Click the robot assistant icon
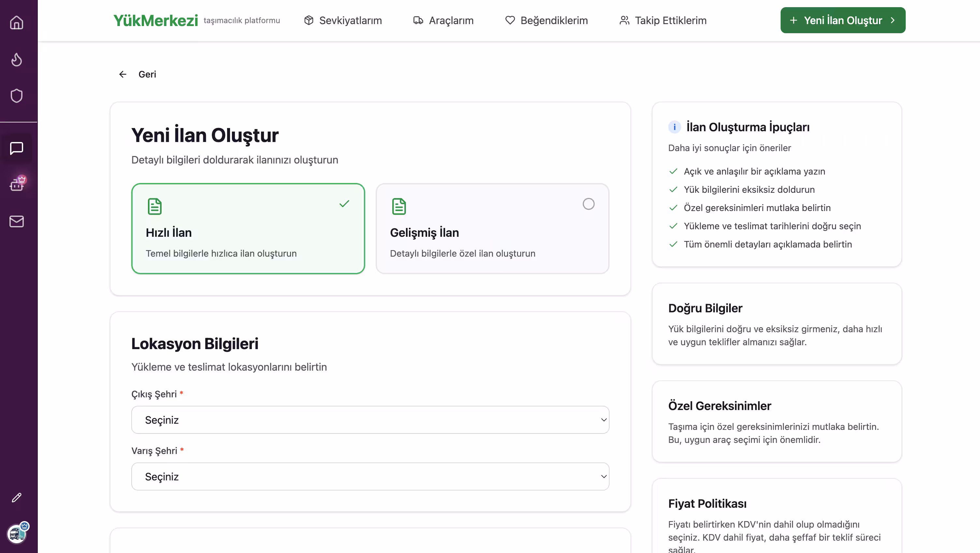The image size is (980, 553). pyautogui.click(x=17, y=184)
